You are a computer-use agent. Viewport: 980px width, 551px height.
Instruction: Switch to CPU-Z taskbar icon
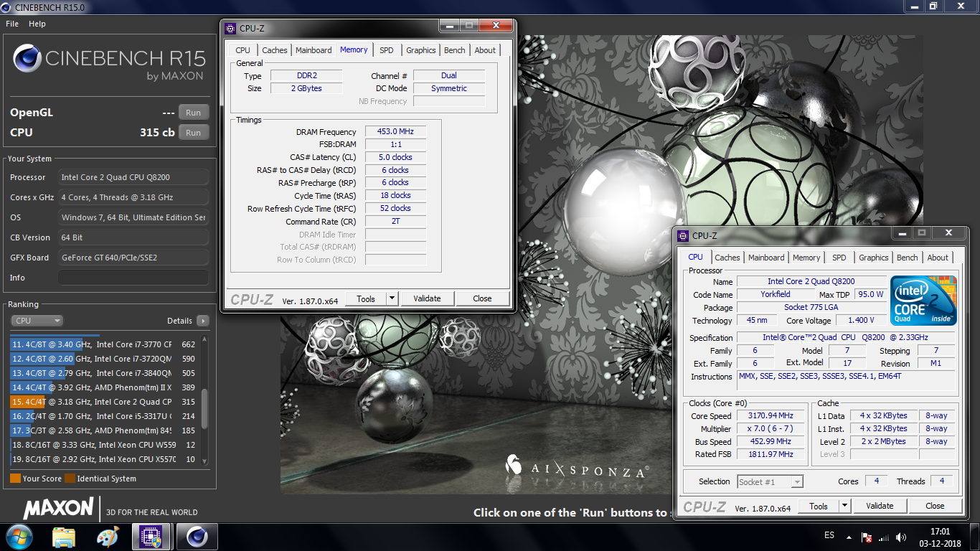[151, 537]
